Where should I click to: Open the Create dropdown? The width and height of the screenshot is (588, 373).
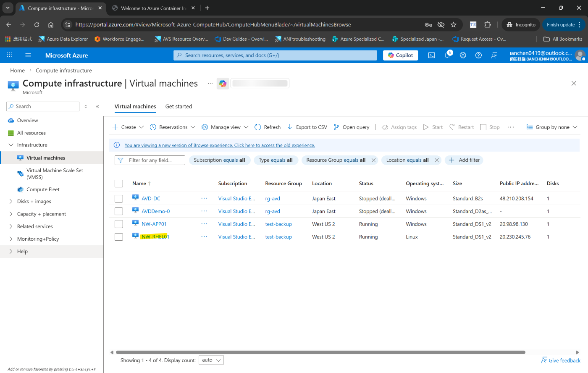tap(128, 127)
